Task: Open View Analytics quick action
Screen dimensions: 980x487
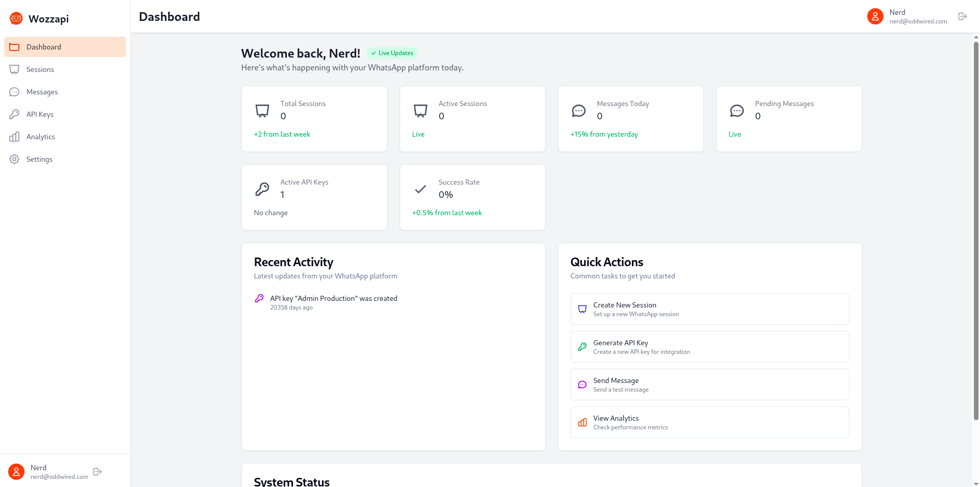Action: coord(709,422)
